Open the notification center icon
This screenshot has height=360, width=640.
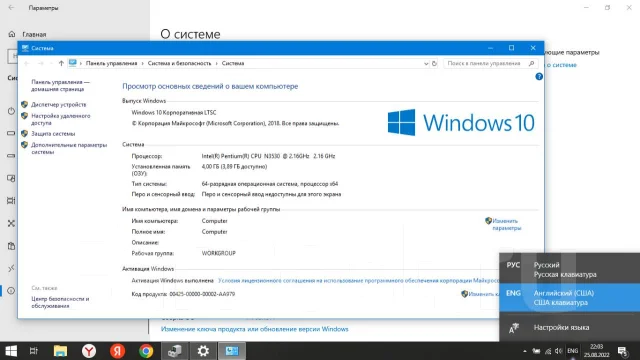(x=622, y=351)
